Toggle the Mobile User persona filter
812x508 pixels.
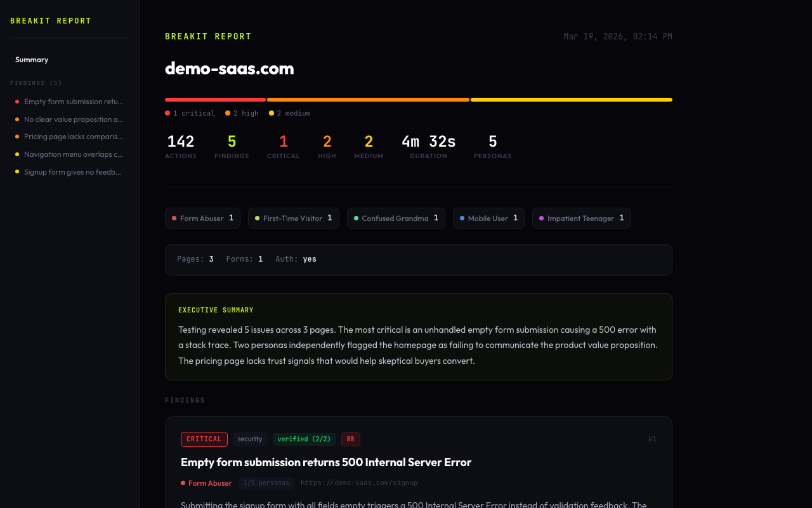point(488,218)
